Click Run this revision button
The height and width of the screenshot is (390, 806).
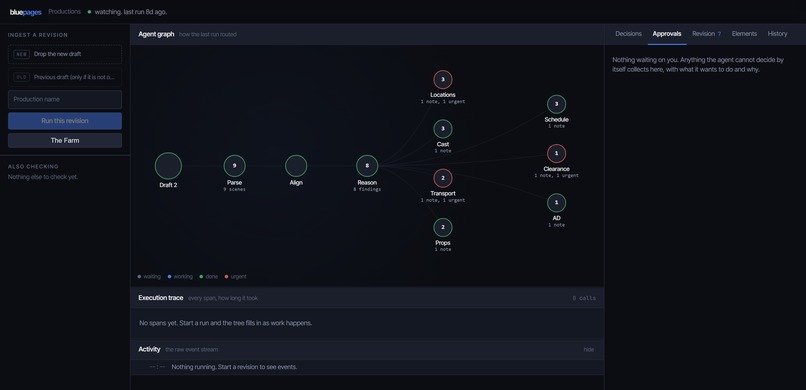click(x=65, y=121)
